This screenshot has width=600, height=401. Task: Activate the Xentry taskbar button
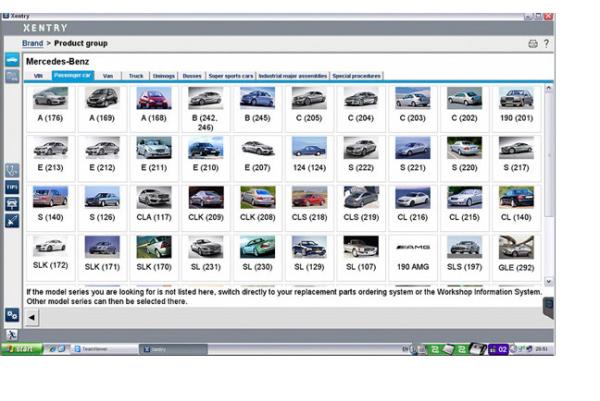174,349
